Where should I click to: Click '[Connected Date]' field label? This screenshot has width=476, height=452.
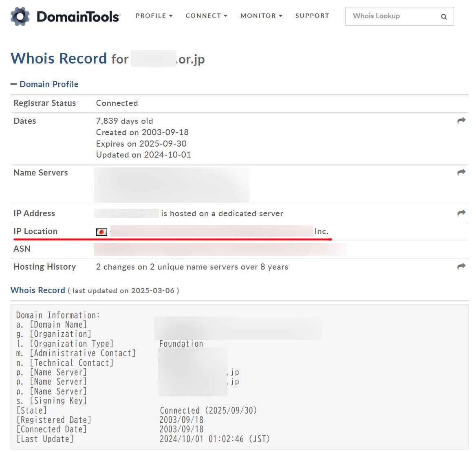(52, 429)
